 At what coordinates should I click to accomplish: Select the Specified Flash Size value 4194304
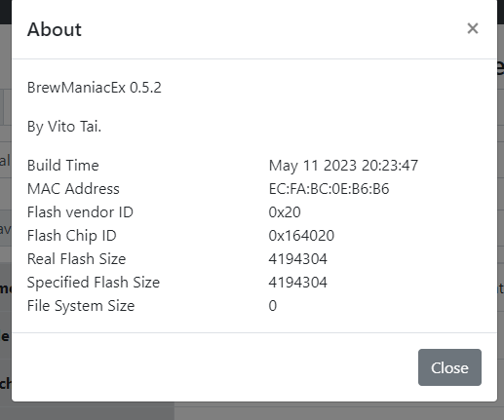pyautogui.click(x=298, y=283)
